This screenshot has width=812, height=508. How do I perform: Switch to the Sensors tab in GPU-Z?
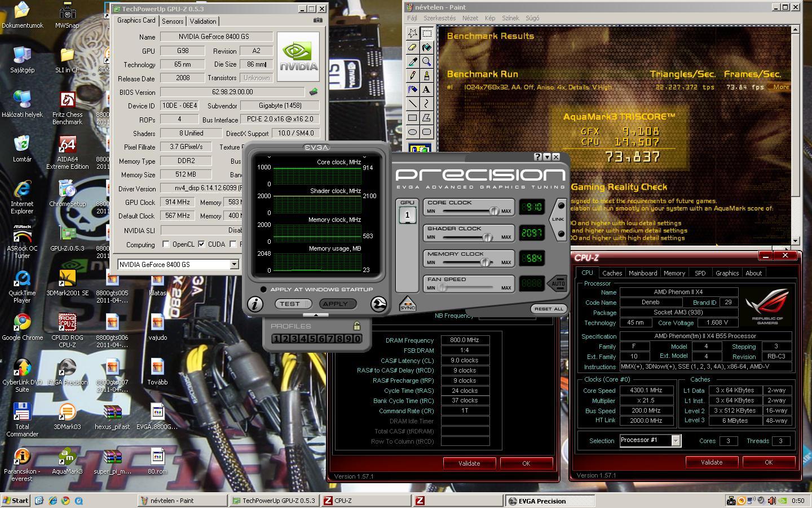pos(173,21)
